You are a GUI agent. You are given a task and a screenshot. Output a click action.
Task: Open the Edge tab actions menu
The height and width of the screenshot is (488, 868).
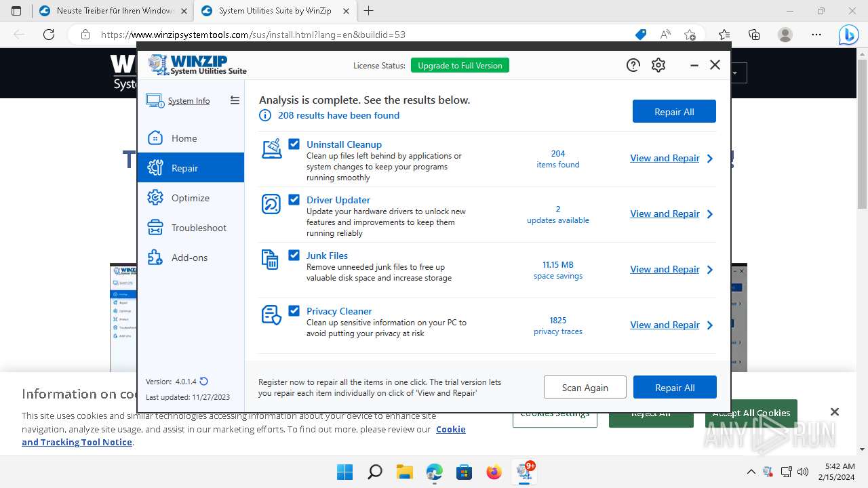coord(16,11)
